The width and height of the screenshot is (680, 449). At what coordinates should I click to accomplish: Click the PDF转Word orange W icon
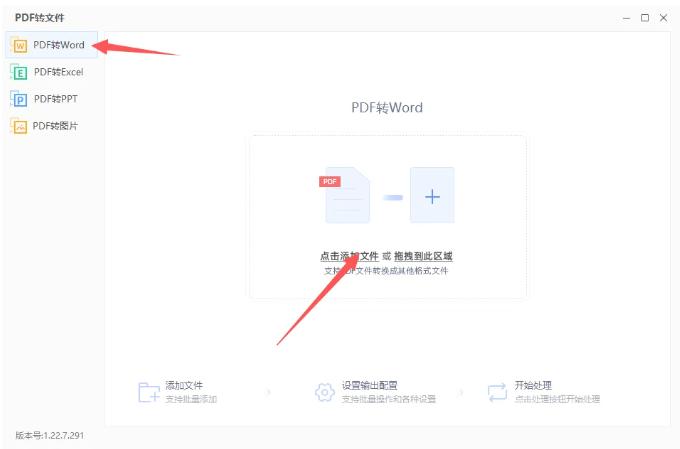[19, 45]
